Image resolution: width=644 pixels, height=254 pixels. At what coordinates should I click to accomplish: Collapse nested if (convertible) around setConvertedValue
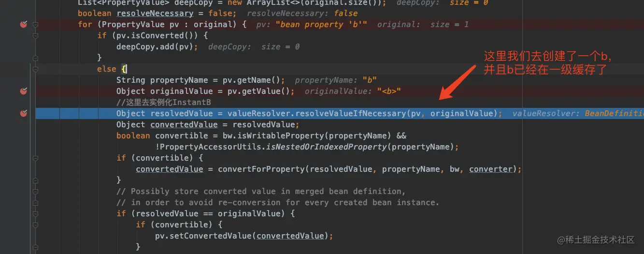point(36,224)
